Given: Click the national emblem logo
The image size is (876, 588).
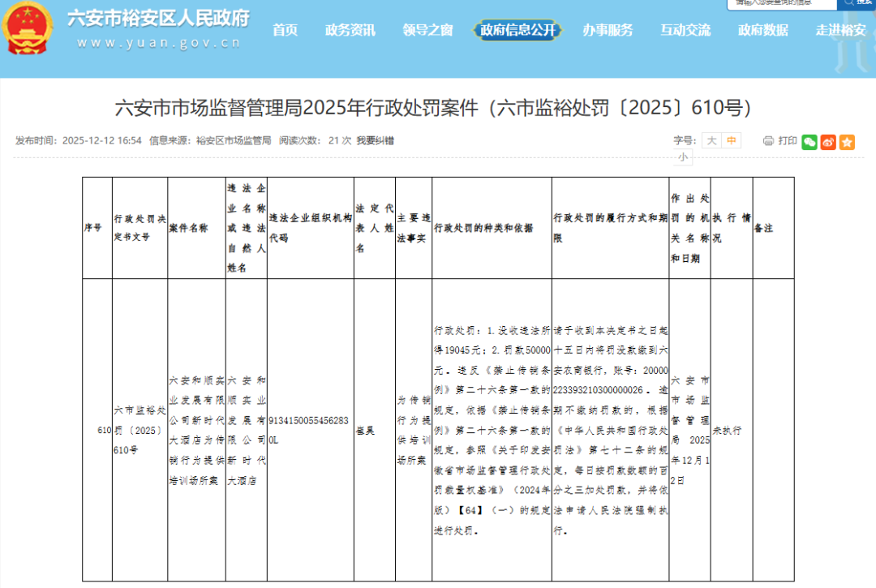Looking at the screenshot, I should tap(29, 31).
